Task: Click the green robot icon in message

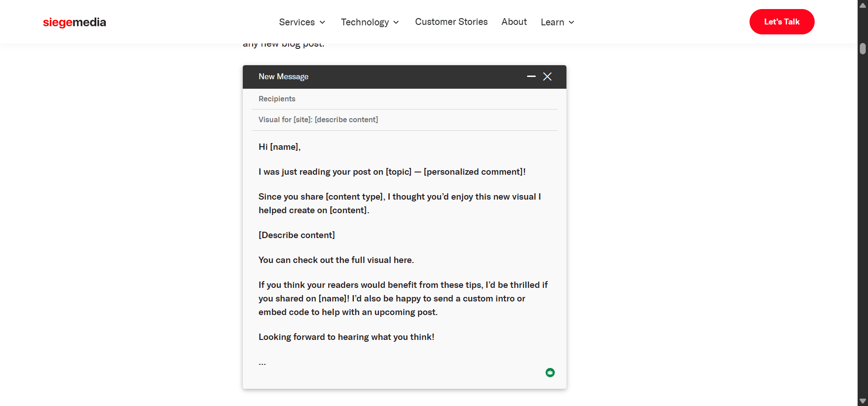Action: [x=550, y=373]
